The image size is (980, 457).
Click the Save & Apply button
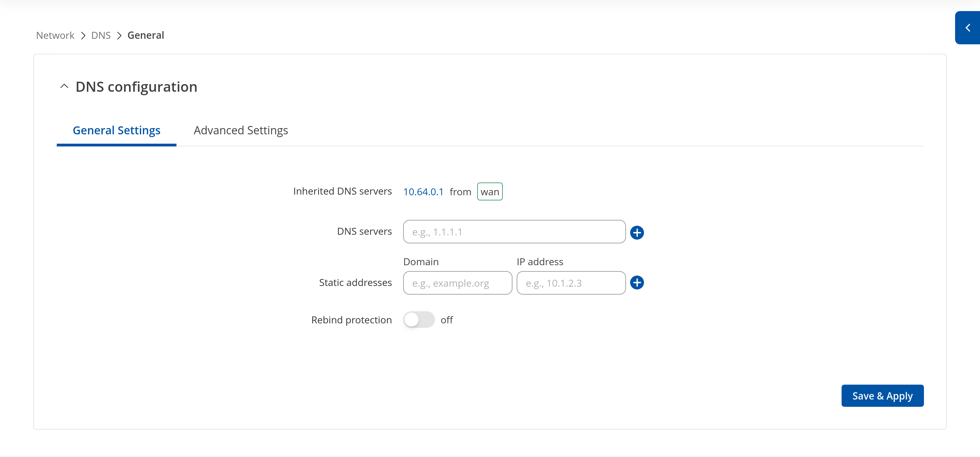coord(882,396)
